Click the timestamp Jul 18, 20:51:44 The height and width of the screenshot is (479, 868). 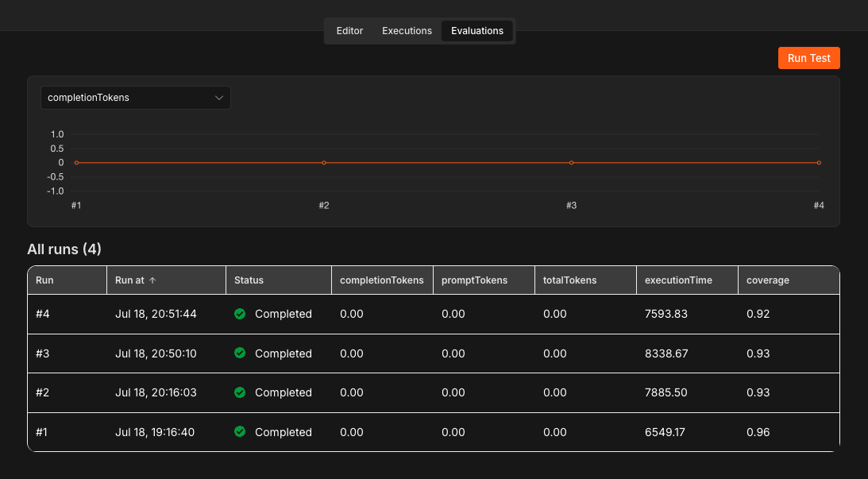coord(156,314)
